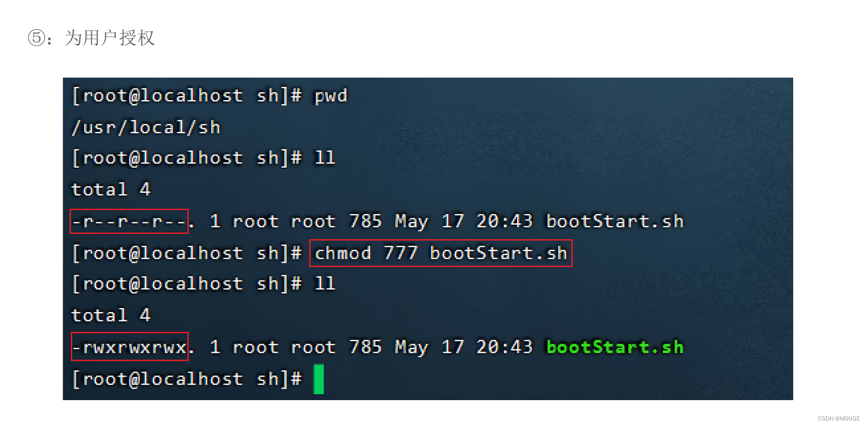This screenshot has width=868, height=426.
Task: Click the CSDN @MOOSE watermark
Action: pos(838,419)
